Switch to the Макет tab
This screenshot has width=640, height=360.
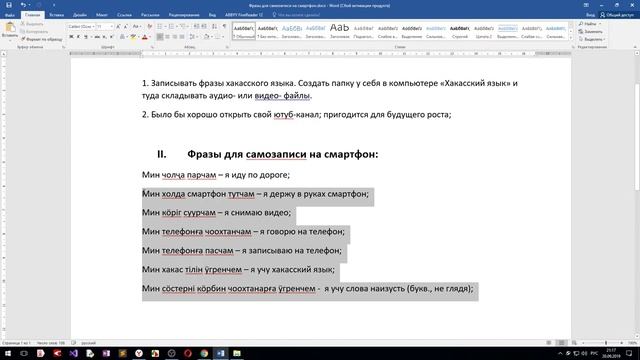tap(102, 15)
